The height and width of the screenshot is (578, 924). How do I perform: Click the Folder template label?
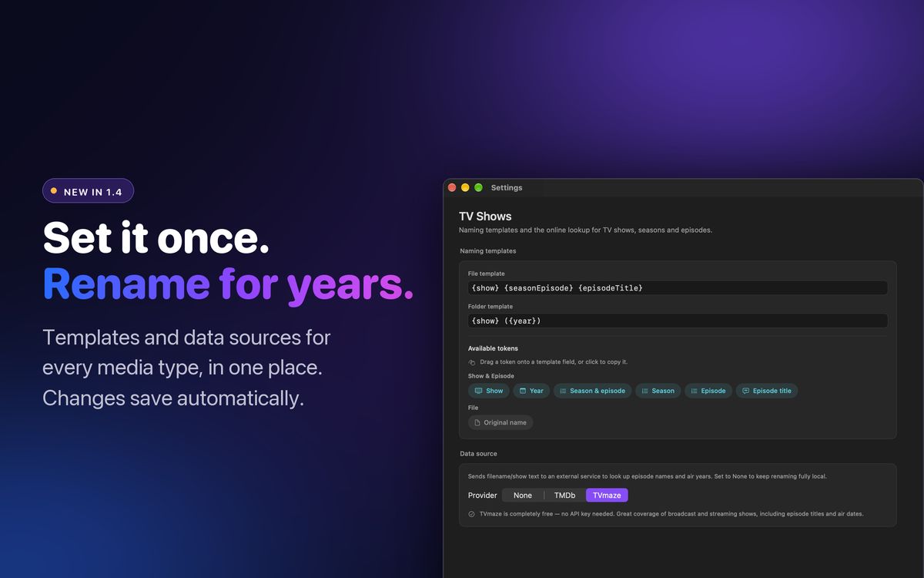[490, 307]
